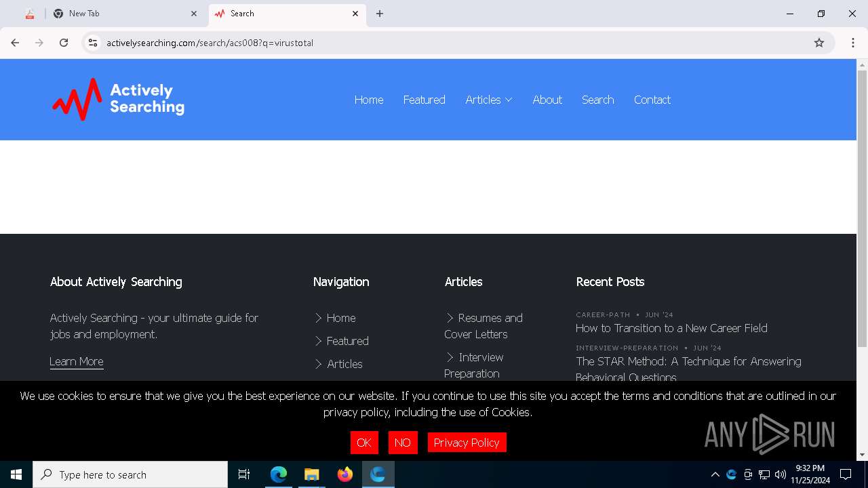Reload the page

(64, 43)
